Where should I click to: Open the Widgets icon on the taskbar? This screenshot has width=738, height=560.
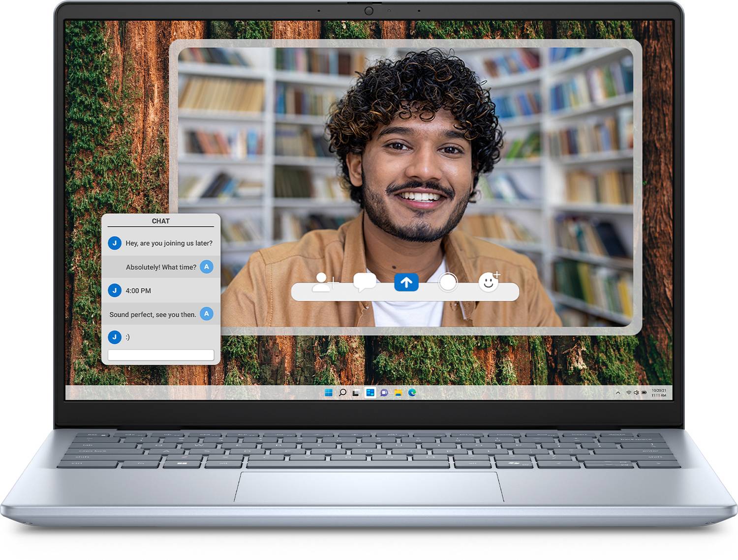pyautogui.click(x=370, y=392)
